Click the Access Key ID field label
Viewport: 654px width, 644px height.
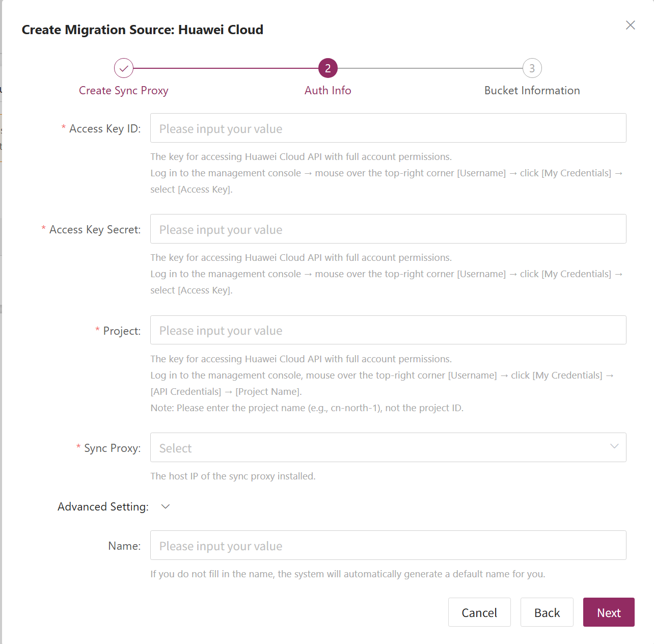point(104,129)
